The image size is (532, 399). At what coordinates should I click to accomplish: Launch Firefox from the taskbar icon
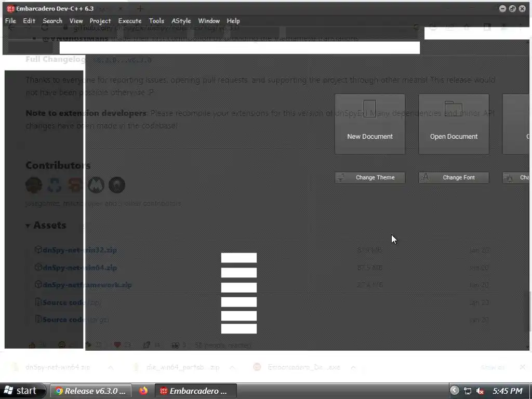[x=143, y=391]
